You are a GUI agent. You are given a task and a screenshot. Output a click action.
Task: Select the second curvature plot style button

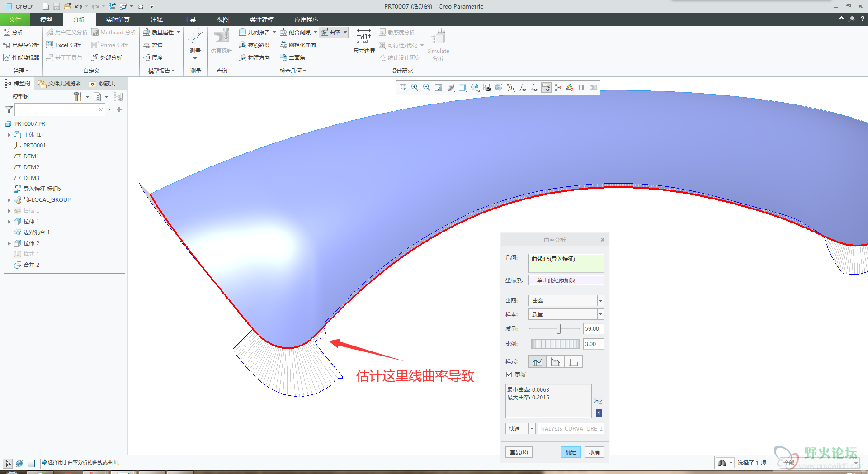click(555, 362)
